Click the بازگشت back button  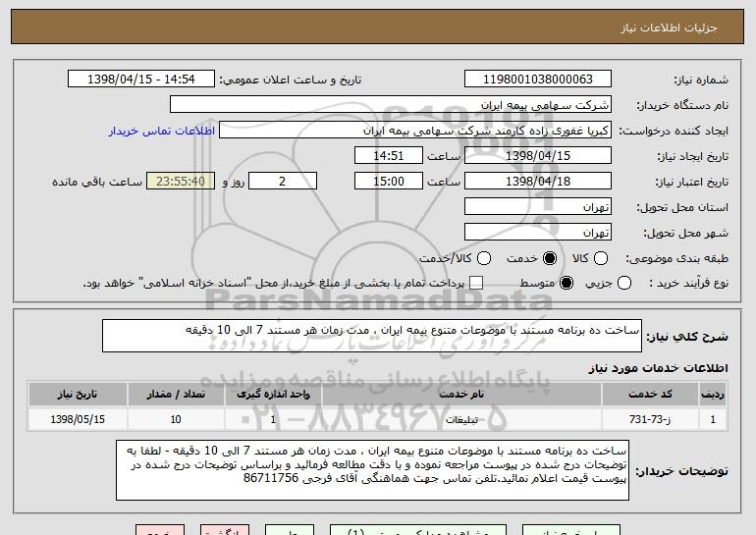[225, 530]
